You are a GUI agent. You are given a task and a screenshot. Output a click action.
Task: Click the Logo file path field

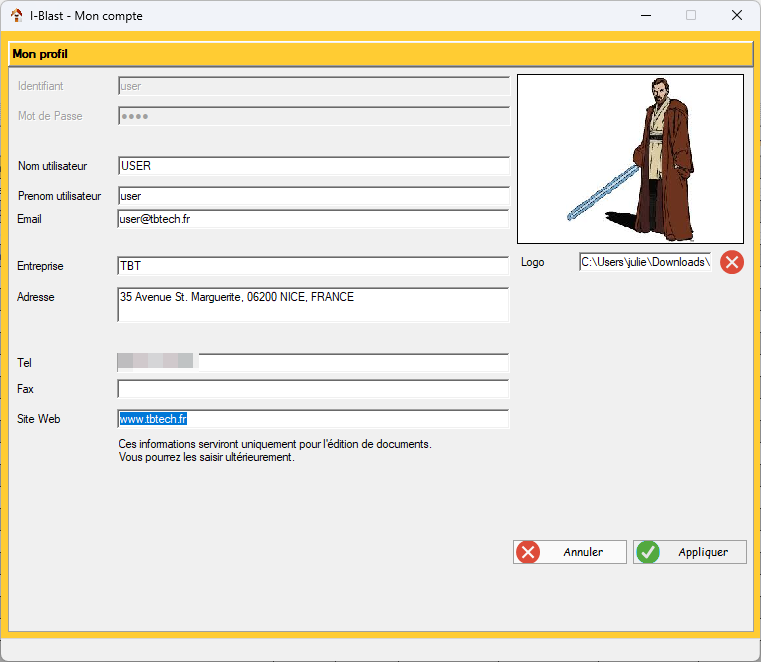(645, 262)
